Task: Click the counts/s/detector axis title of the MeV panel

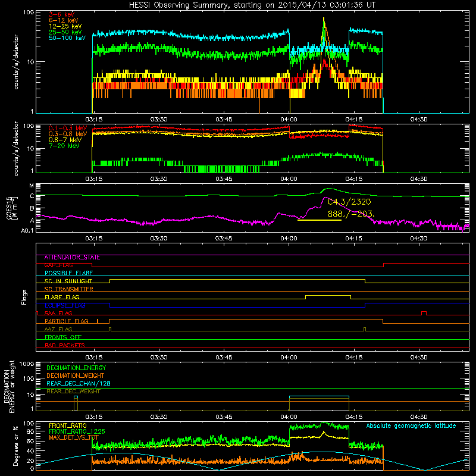Action: pyautogui.click(x=16, y=149)
